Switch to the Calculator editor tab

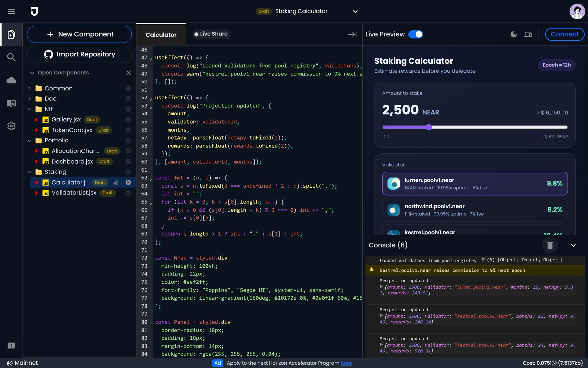[161, 35]
